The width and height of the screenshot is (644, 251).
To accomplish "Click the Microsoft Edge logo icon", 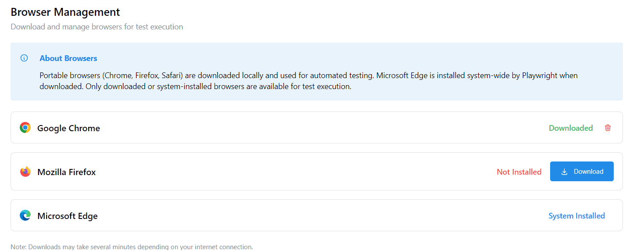I will [x=25, y=215].
